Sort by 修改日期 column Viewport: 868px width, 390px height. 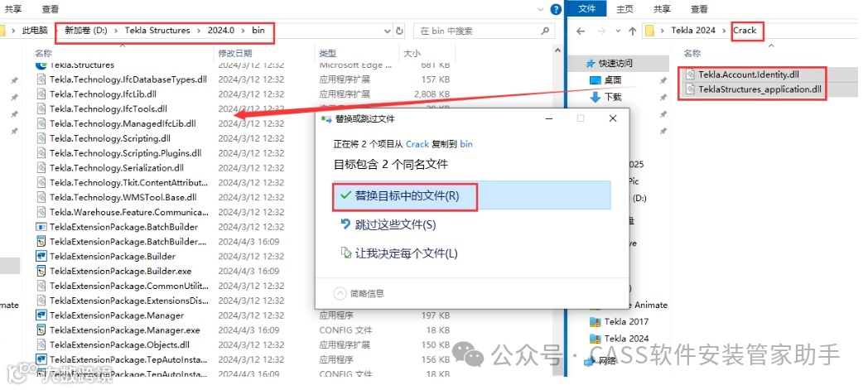234,53
